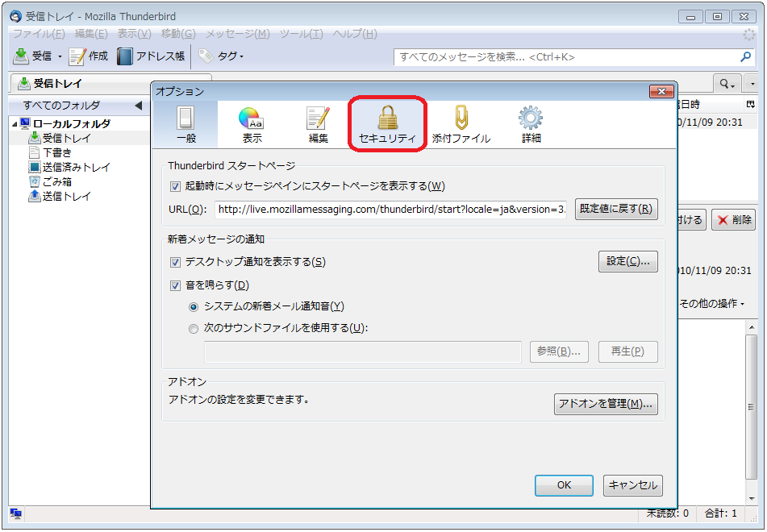767x532 pixels.
Task: Click キャンセル in the options dialog
Action: pyautogui.click(x=633, y=485)
